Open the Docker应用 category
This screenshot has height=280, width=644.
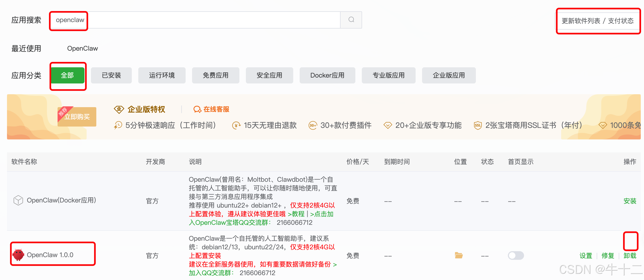pos(327,75)
